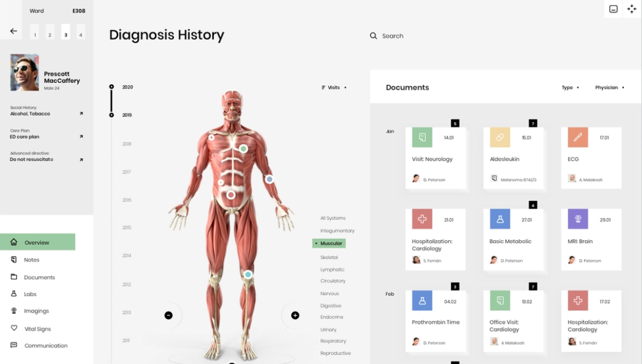The height and width of the screenshot is (364, 642).
Task: Open the Prothrombin Time document card
Action: [436, 318]
